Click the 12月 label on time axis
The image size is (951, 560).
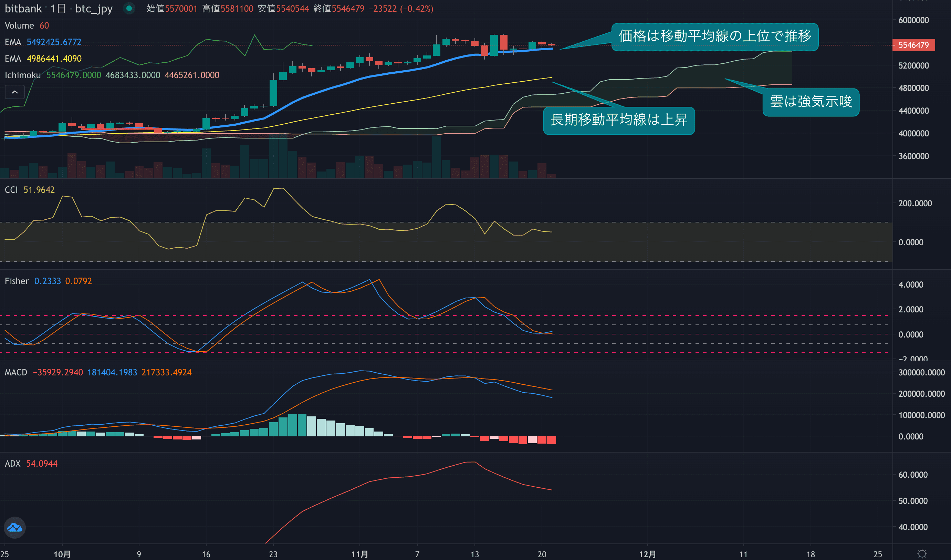click(x=647, y=554)
